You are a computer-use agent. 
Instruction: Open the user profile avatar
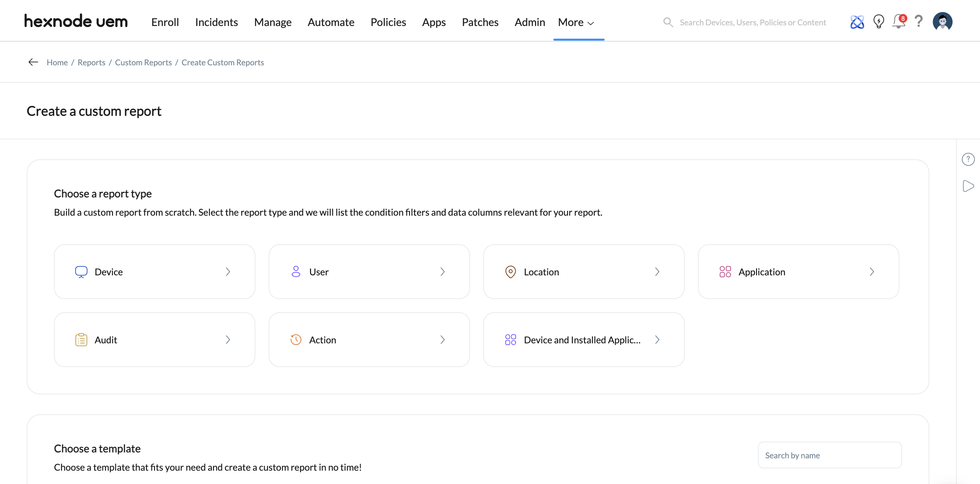tap(942, 21)
